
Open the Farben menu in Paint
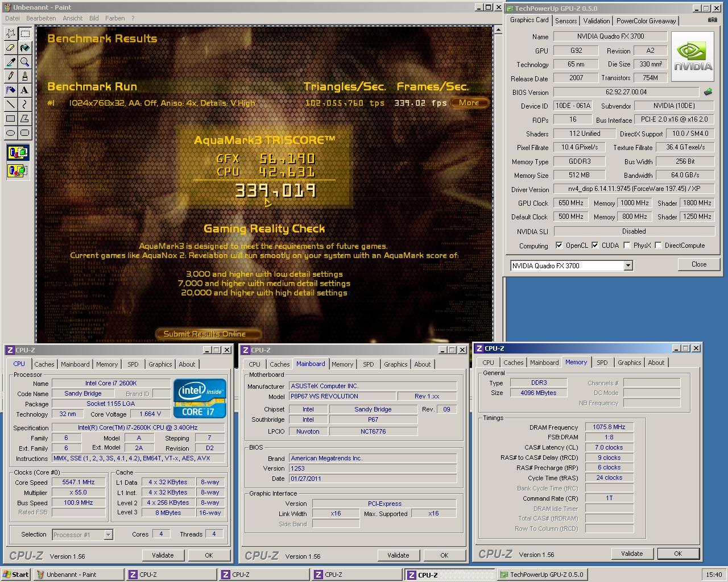click(115, 18)
